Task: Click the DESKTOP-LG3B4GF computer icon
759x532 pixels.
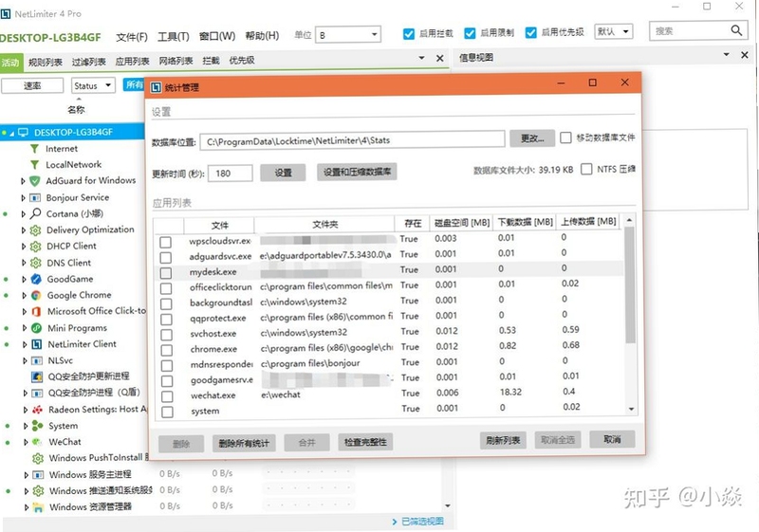Action: (x=23, y=132)
